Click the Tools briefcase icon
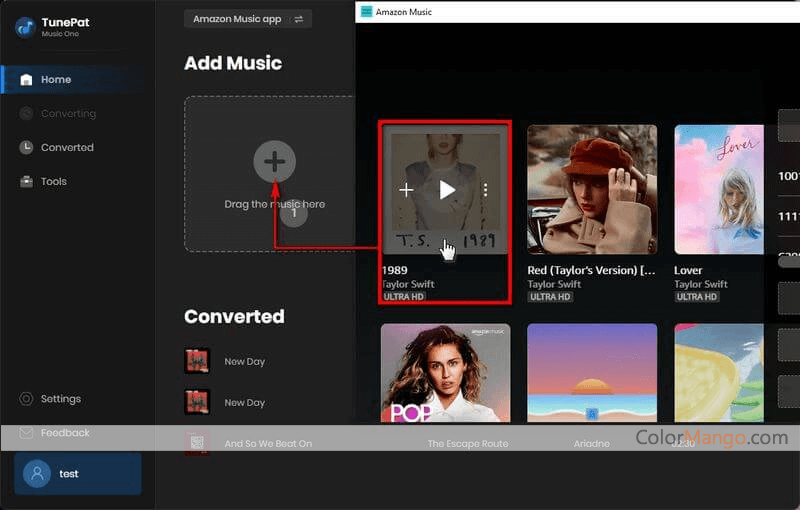Viewport: 800px width, 510px height. (x=27, y=181)
